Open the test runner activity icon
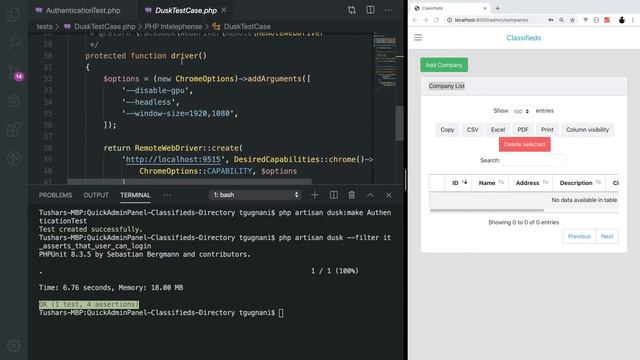This screenshot has width=640, height=360. [13, 158]
